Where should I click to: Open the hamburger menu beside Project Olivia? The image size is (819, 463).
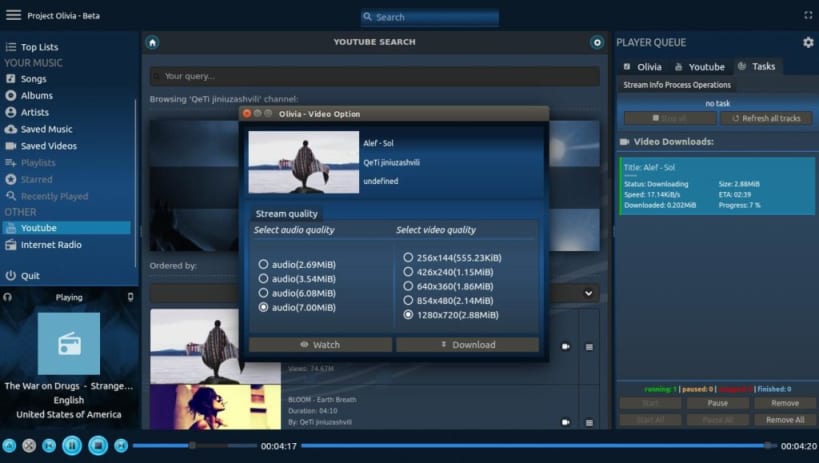click(x=13, y=15)
